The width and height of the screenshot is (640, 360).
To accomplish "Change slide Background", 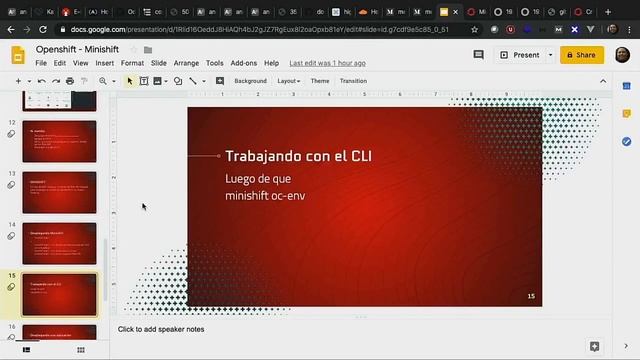I will tap(251, 81).
